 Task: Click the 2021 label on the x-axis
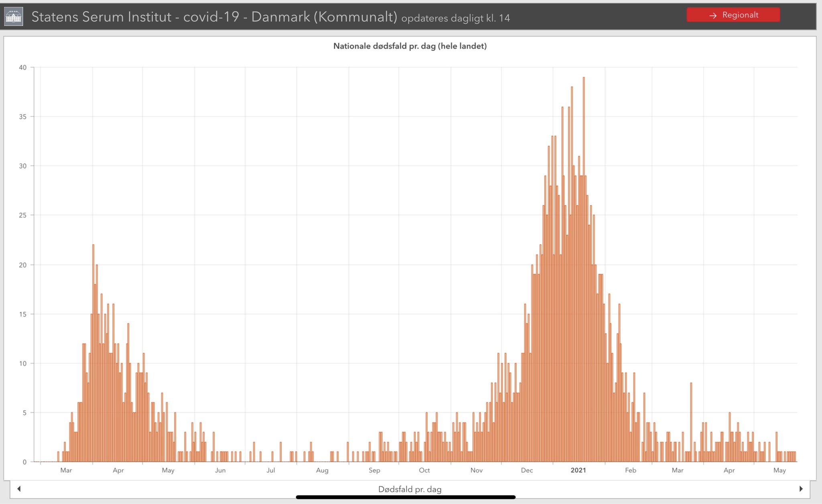(x=578, y=470)
